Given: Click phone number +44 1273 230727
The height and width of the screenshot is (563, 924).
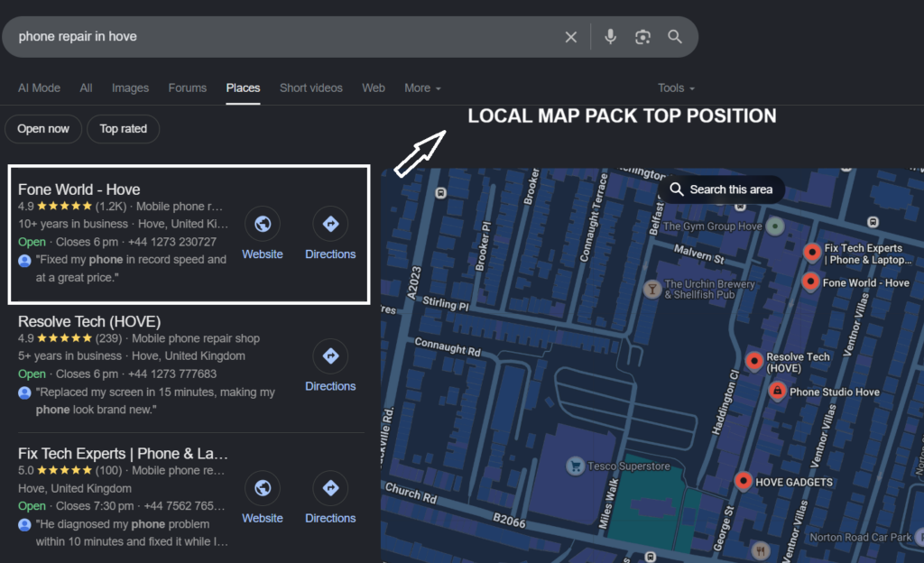Looking at the screenshot, I should [172, 242].
